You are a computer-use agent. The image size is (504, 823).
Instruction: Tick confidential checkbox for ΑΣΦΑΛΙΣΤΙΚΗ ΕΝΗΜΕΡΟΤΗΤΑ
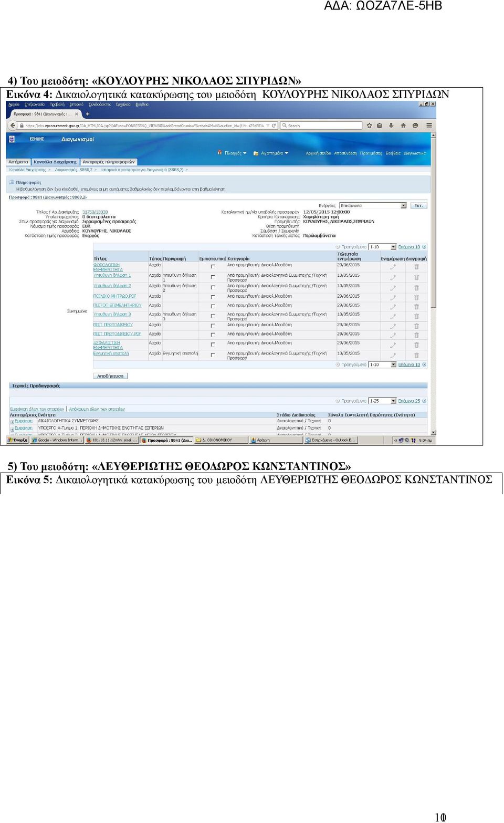[x=213, y=345]
